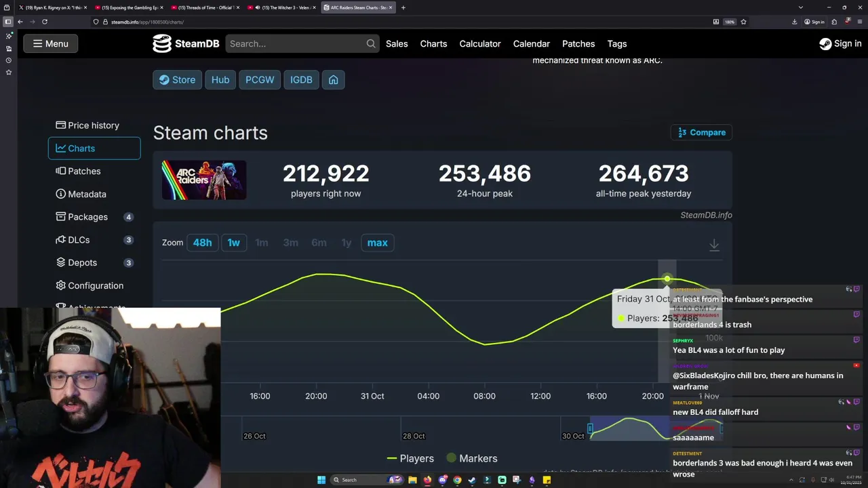Screen dimensions: 868x488
Task: Open the PCGW link button
Action: pos(260,80)
